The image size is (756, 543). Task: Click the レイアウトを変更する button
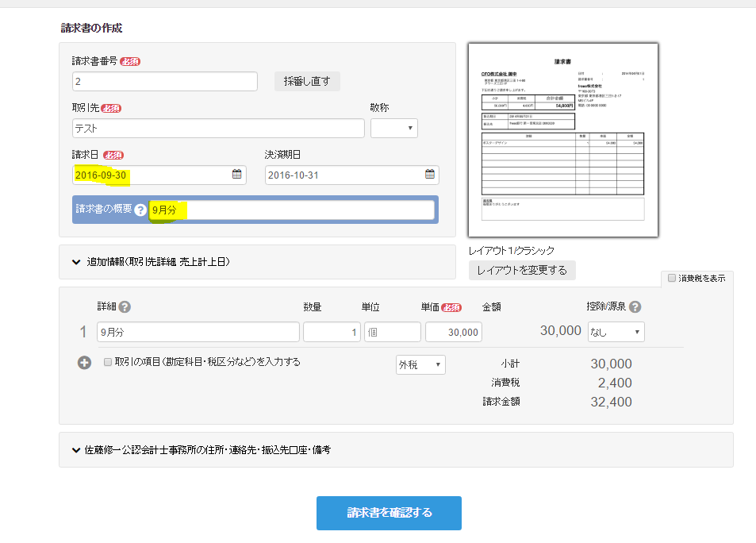(522, 270)
